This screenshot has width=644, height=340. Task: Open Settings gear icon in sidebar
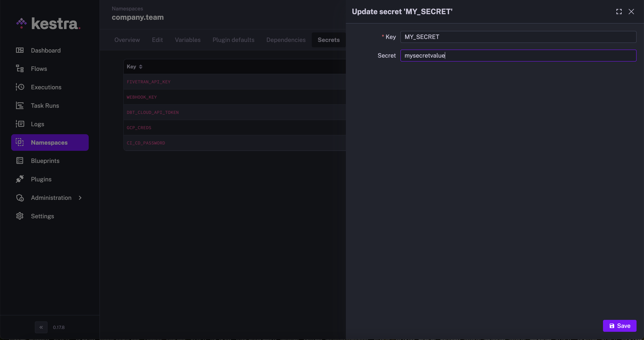point(20,216)
